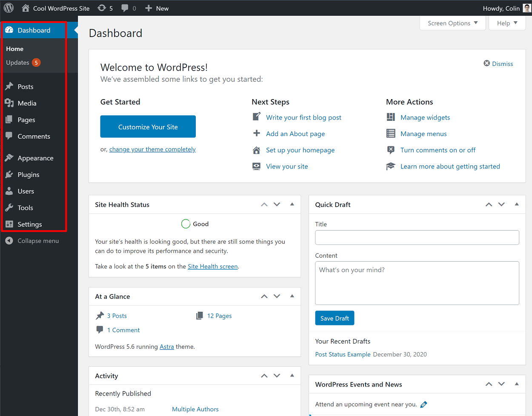Screen dimensions: 532x416
Task: Move Site Health Status panel down
Action: pos(277,205)
